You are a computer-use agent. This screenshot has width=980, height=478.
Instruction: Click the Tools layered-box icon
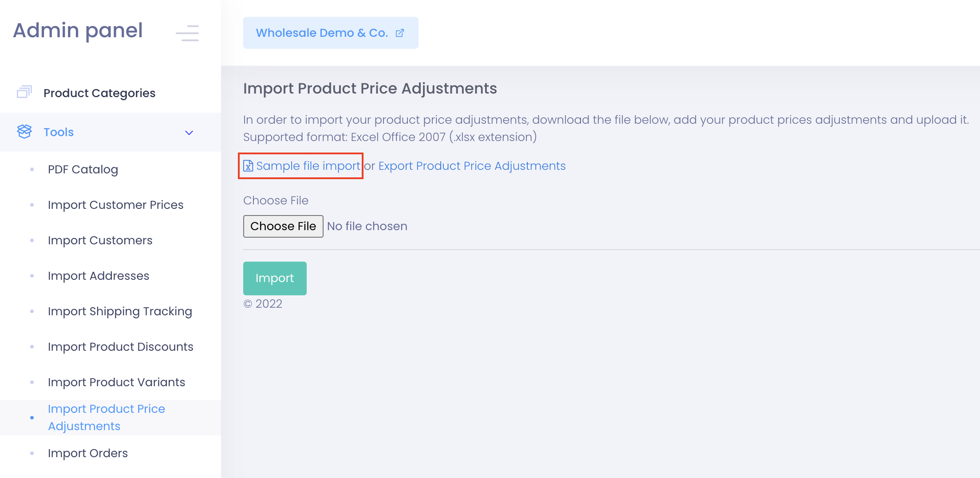pyautogui.click(x=24, y=132)
